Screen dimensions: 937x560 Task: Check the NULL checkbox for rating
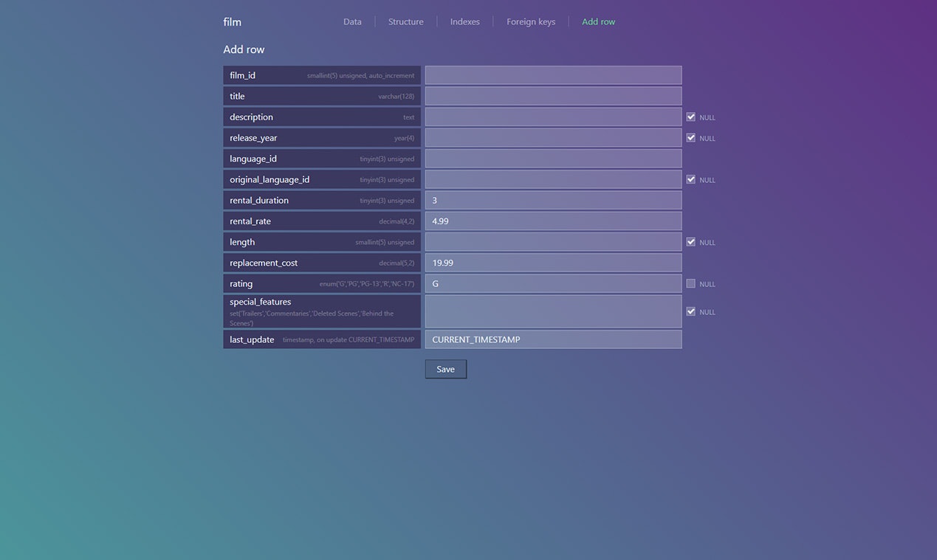click(690, 283)
